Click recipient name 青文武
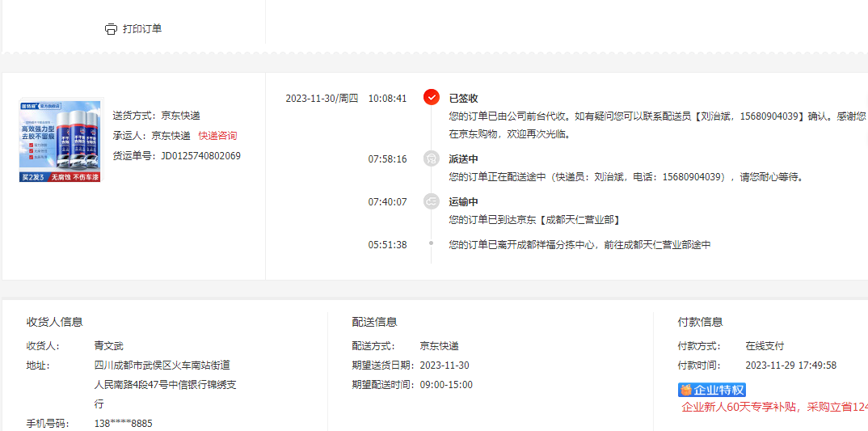Image resolution: width=868 pixels, height=431 pixels. point(109,346)
